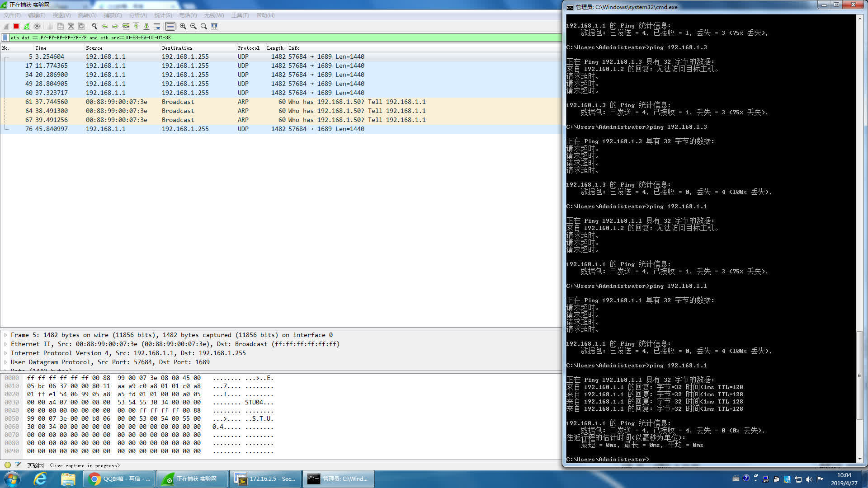Expand the Ethernet II details row
Screen dimensions: 868x488
5,344
